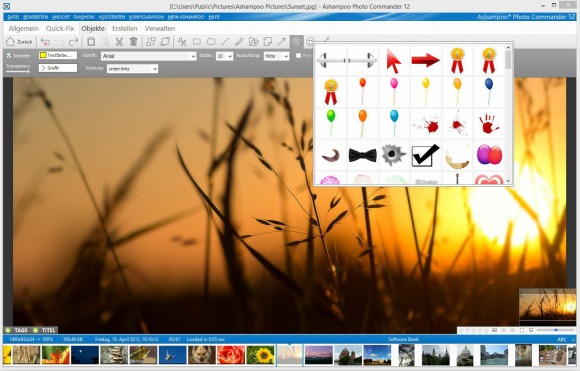580x371 pixels.
Task: Click the clipart panel scroll down arrow
Action: tap(508, 181)
